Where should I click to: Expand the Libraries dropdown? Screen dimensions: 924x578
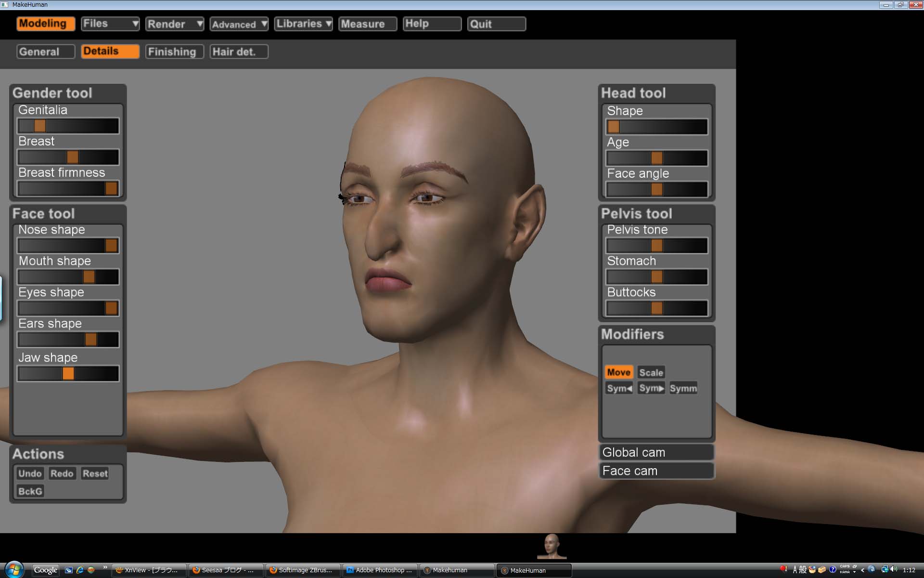click(x=303, y=24)
